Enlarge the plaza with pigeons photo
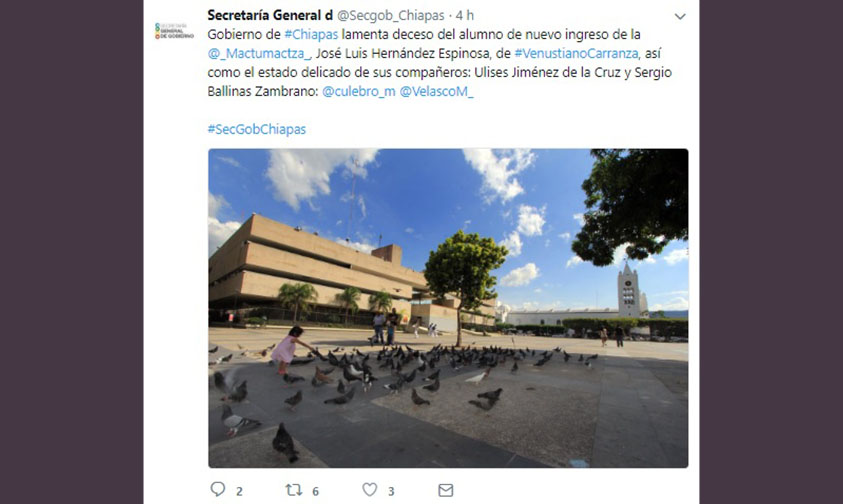This screenshot has height=504, width=843. pos(448,308)
